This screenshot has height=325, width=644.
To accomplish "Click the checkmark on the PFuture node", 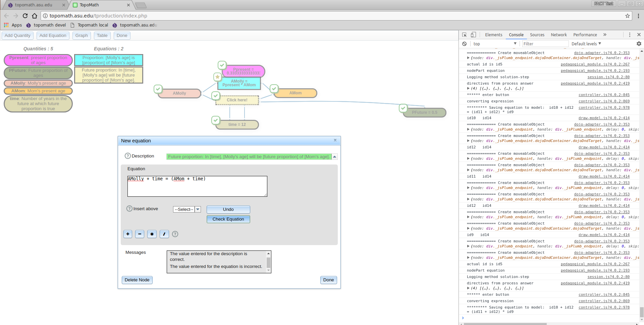I will 403,108.
